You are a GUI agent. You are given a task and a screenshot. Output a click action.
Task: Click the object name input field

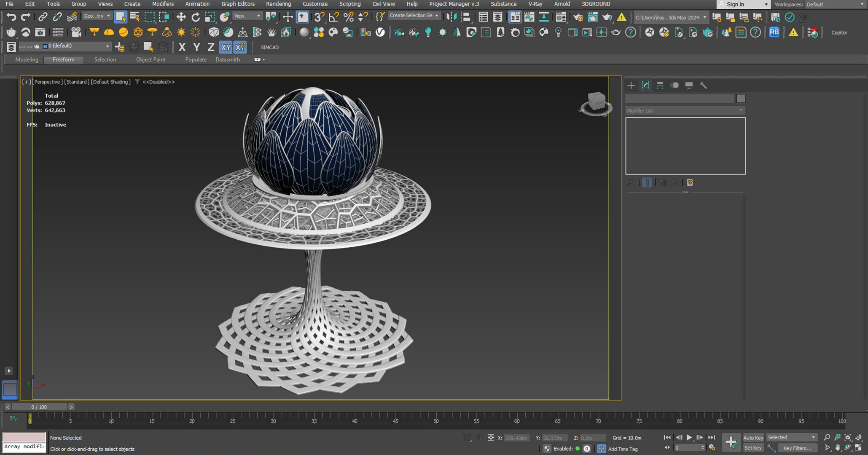[x=680, y=99]
